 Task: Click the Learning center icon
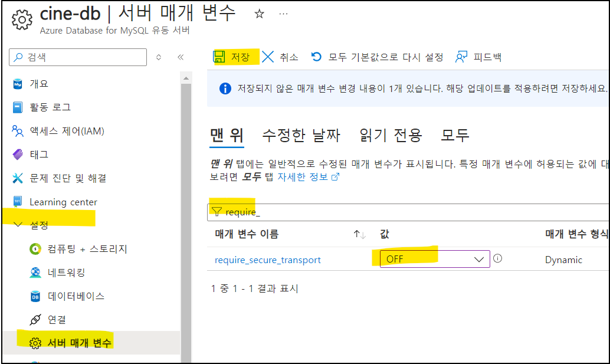18,201
